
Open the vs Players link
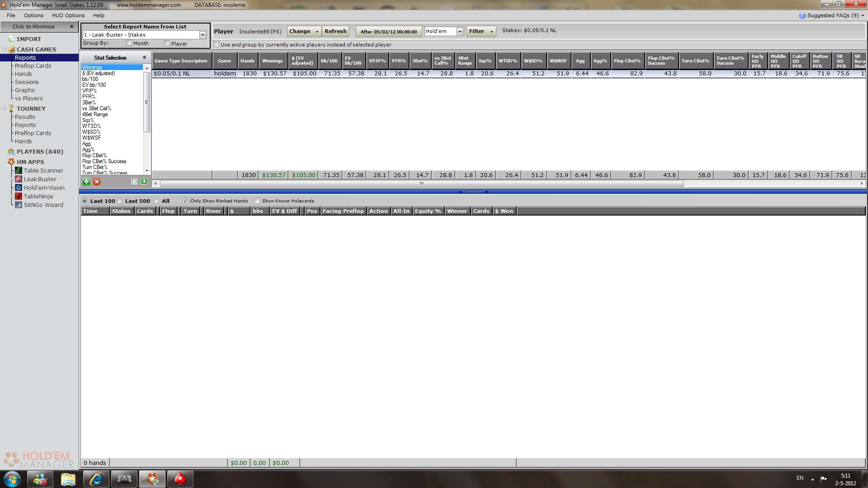[x=28, y=99]
